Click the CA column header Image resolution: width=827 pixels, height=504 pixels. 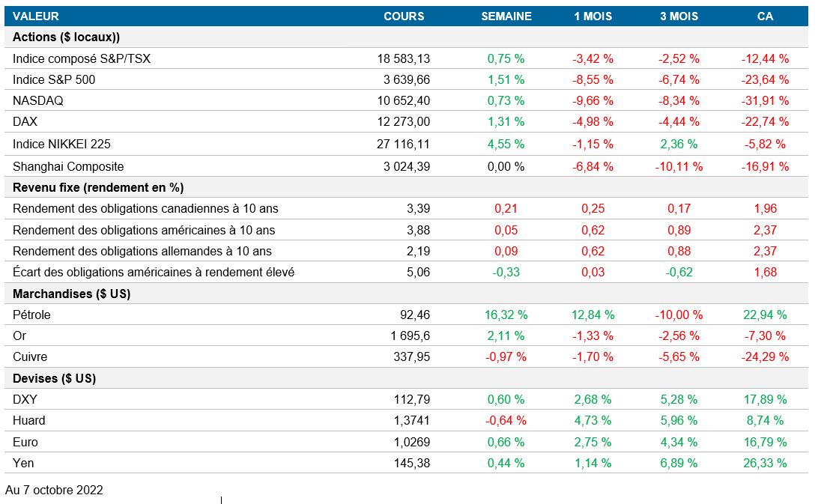pos(765,16)
